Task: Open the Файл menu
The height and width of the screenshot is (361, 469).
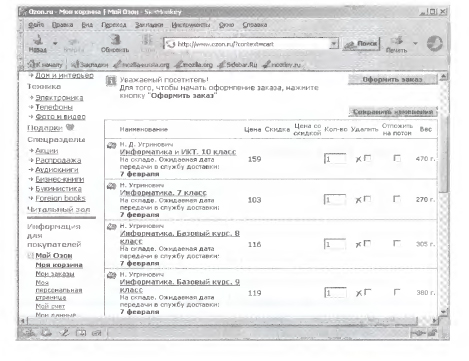Action: pyautogui.click(x=36, y=25)
